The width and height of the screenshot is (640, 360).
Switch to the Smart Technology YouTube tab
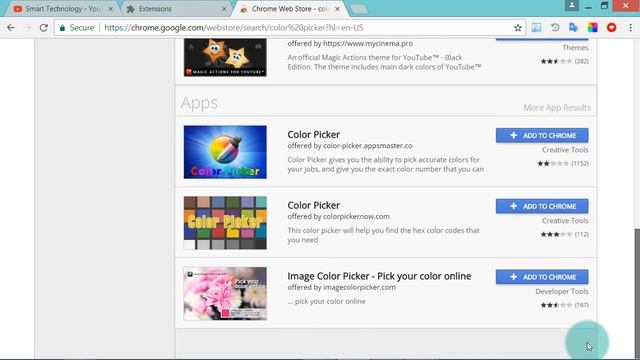(61, 9)
